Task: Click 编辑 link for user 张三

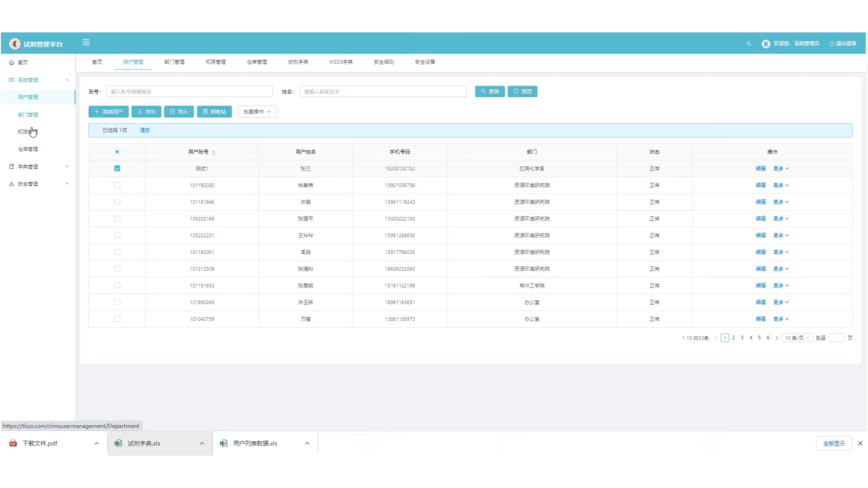Action: pyautogui.click(x=760, y=168)
